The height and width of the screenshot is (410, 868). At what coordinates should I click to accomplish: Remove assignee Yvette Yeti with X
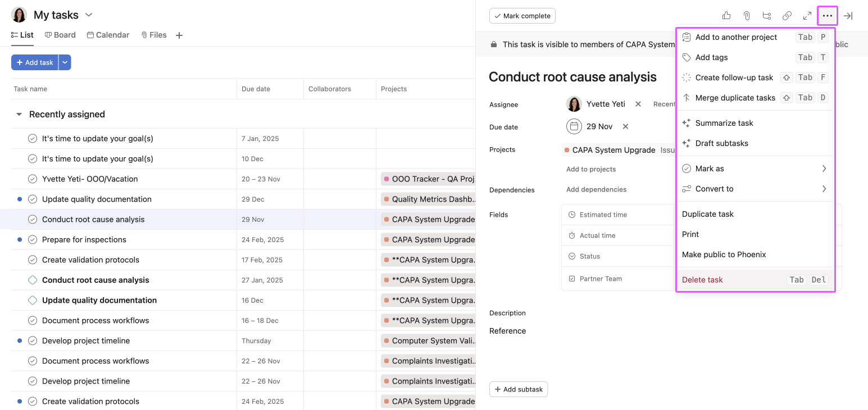(638, 104)
